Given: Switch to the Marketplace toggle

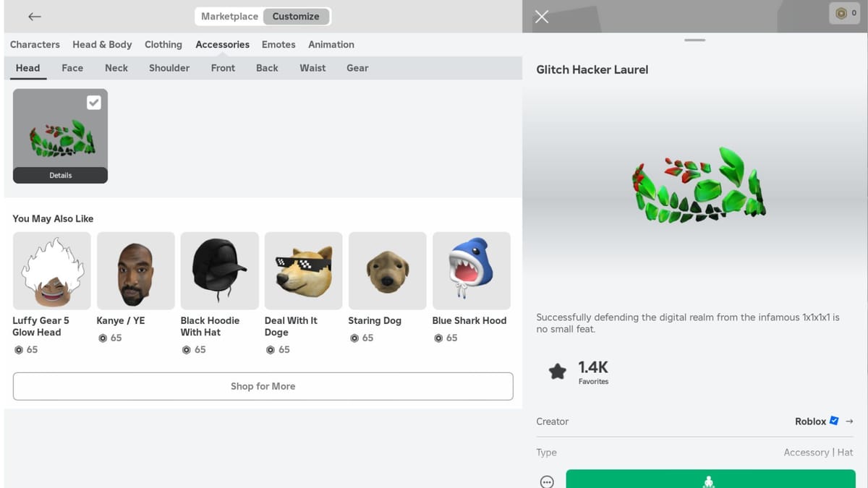Looking at the screenshot, I should 229,16.
